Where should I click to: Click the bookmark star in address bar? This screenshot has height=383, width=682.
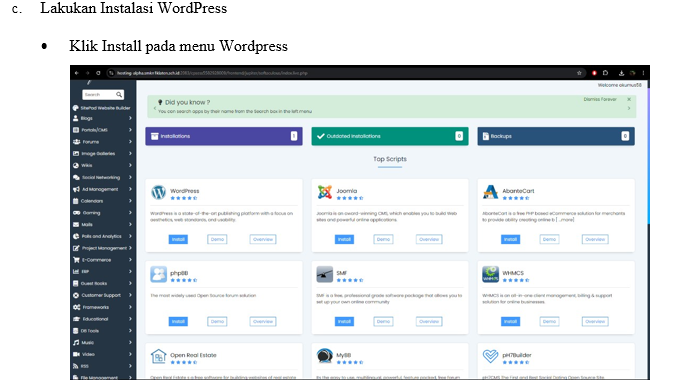tap(579, 73)
